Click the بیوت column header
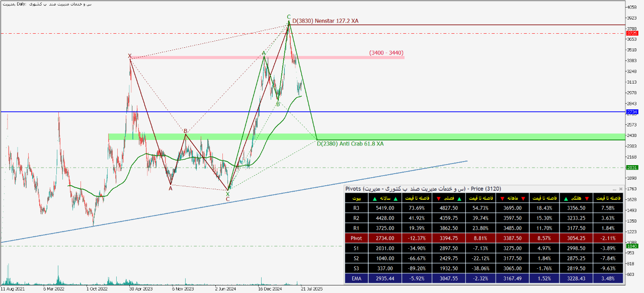 (356, 199)
